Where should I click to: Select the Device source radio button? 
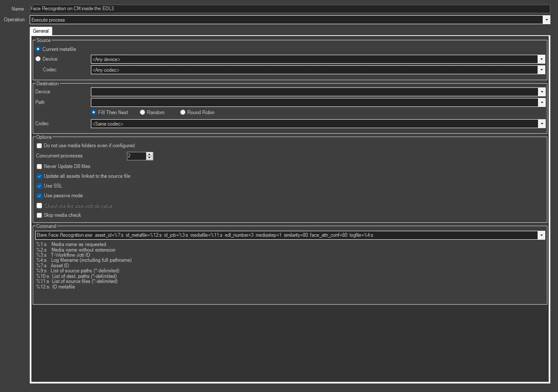38,59
